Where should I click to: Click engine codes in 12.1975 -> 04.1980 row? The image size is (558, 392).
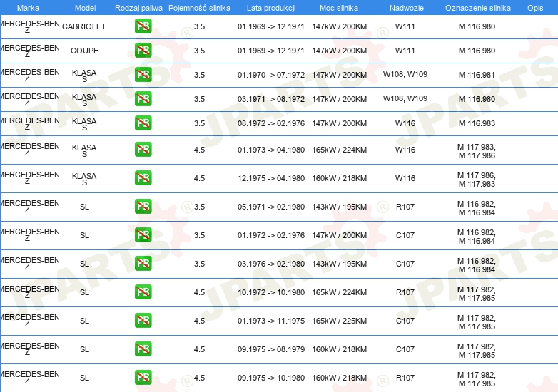477,180
